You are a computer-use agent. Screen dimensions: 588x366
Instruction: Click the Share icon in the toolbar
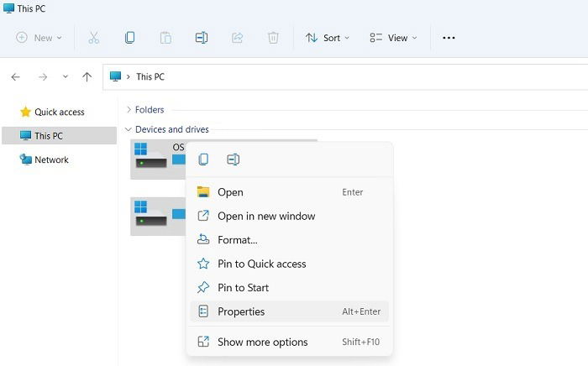point(237,38)
